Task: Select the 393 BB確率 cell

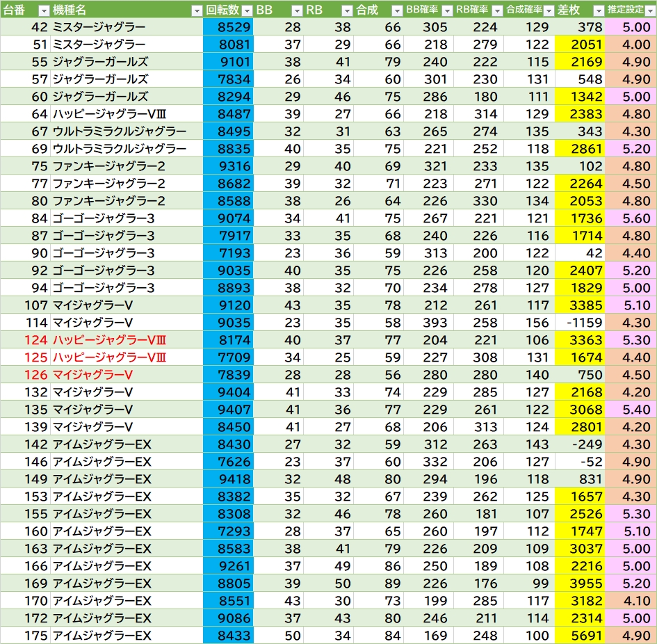Action: tap(429, 323)
